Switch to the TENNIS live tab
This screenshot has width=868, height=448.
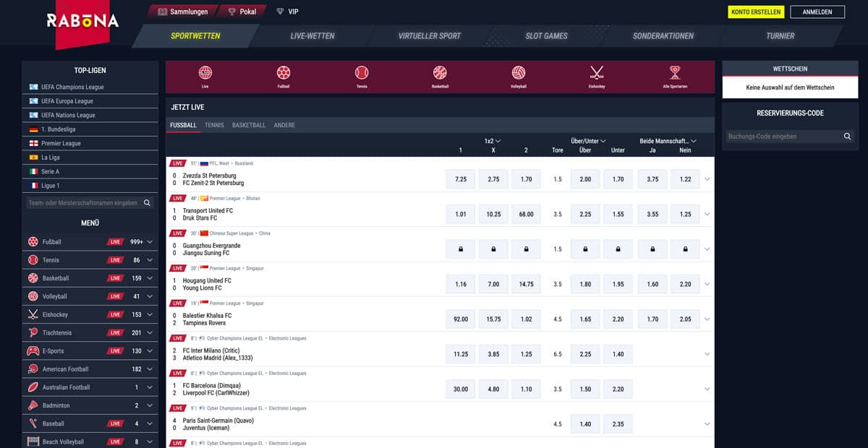pos(214,125)
